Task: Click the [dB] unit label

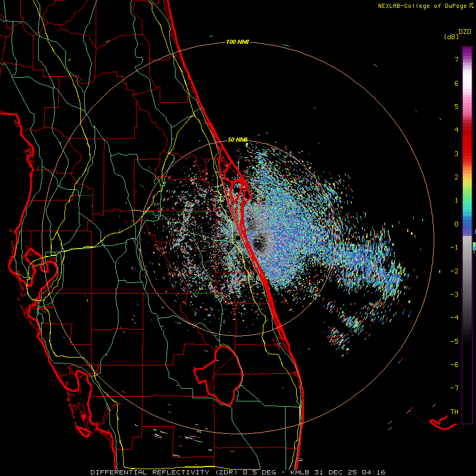Action: [x=451, y=37]
